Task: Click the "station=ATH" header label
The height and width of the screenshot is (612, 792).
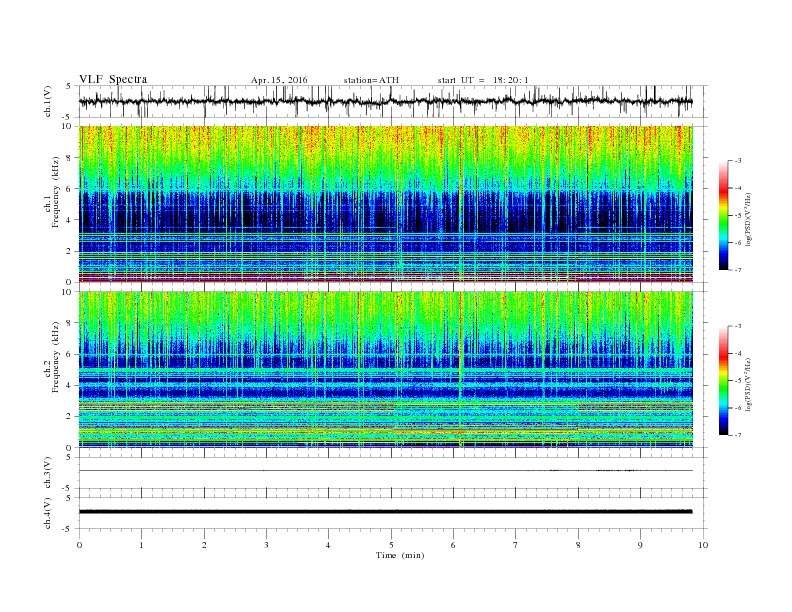Action: pyautogui.click(x=371, y=80)
